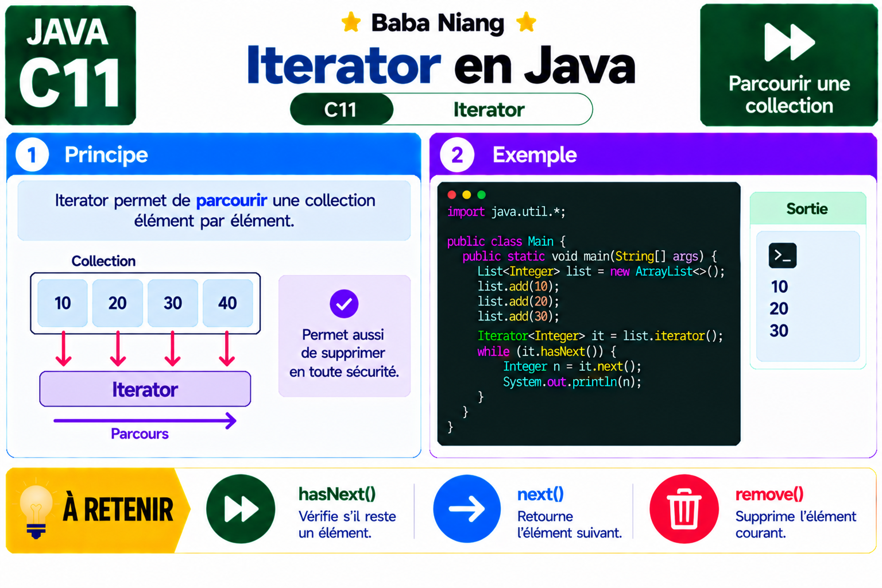
Task: Click the JAVA C11 badge
Action: click(x=71, y=65)
